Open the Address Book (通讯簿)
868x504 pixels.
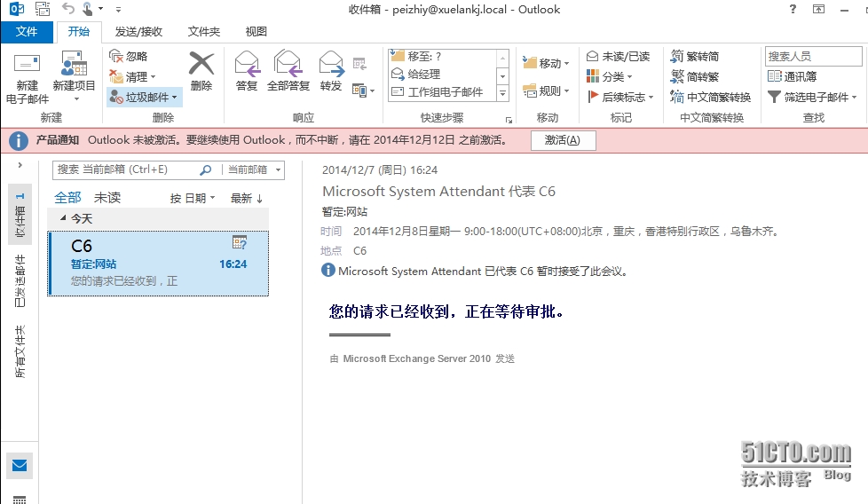click(x=793, y=76)
